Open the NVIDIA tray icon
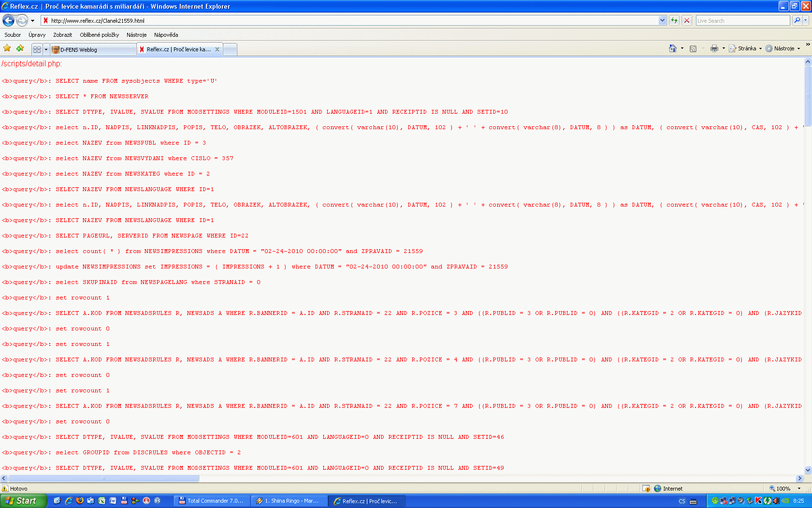This screenshot has height=508, width=812. tap(784, 501)
